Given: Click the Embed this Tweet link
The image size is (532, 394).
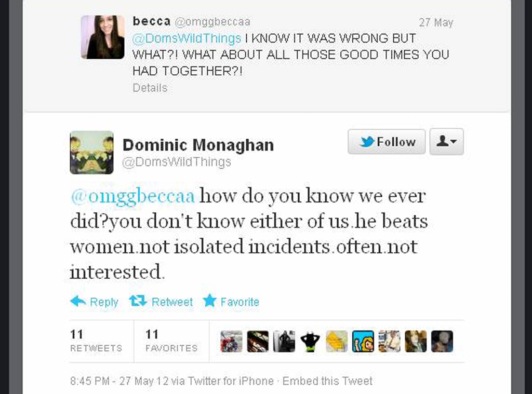Looking at the screenshot, I should click(x=327, y=381).
